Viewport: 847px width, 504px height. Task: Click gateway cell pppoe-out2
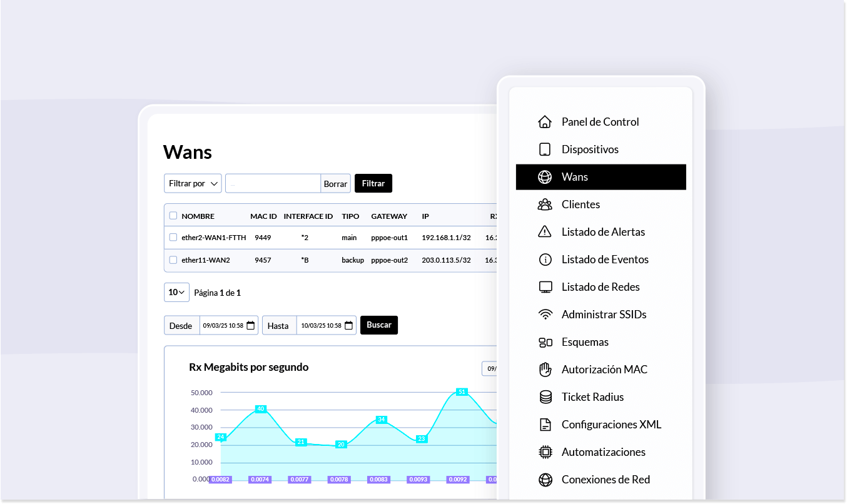[x=389, y=260]
